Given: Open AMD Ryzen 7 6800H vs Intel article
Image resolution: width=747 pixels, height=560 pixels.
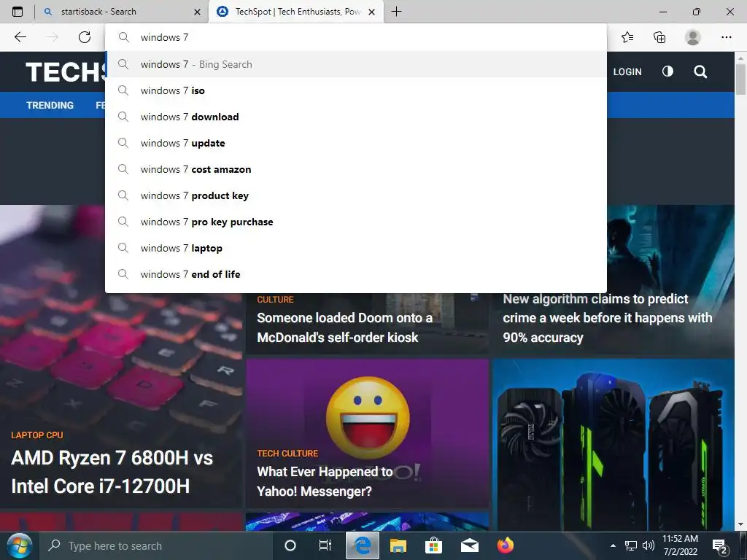Looking at the screenshot, I should tap(112, 472).
